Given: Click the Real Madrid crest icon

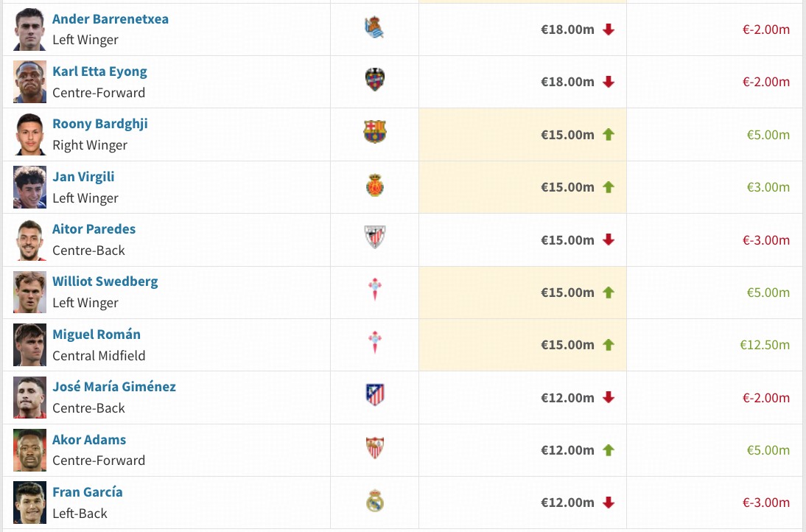Looking at the screenshot, I should click(x=374, y=501).
